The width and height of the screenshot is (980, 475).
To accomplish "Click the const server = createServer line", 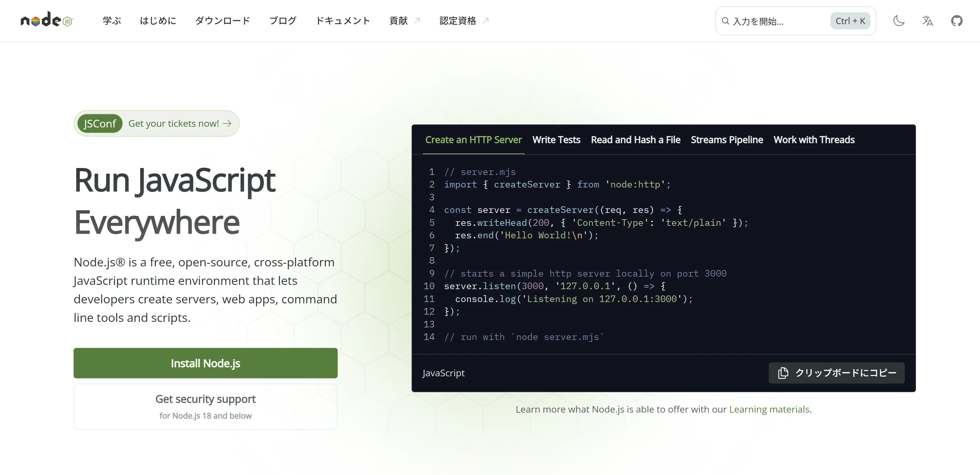I will [563, 210].
